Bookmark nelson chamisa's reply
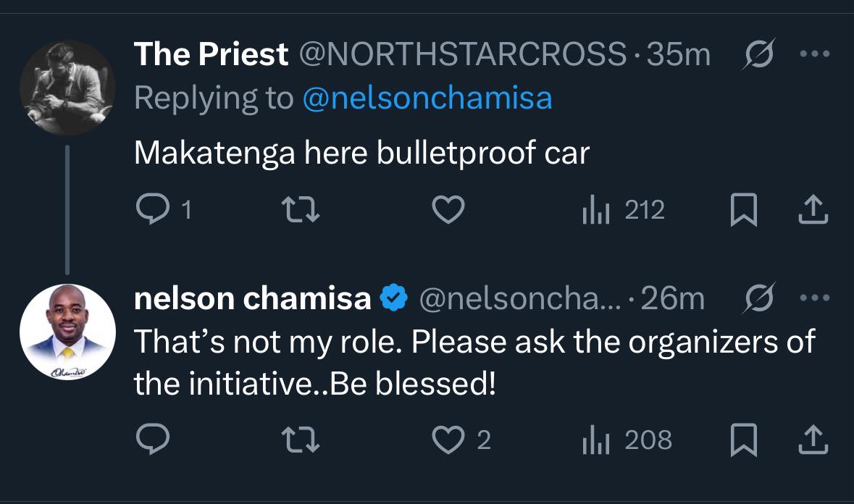The image size is (854, 504). pyautogui.click(x=743, y=440)
